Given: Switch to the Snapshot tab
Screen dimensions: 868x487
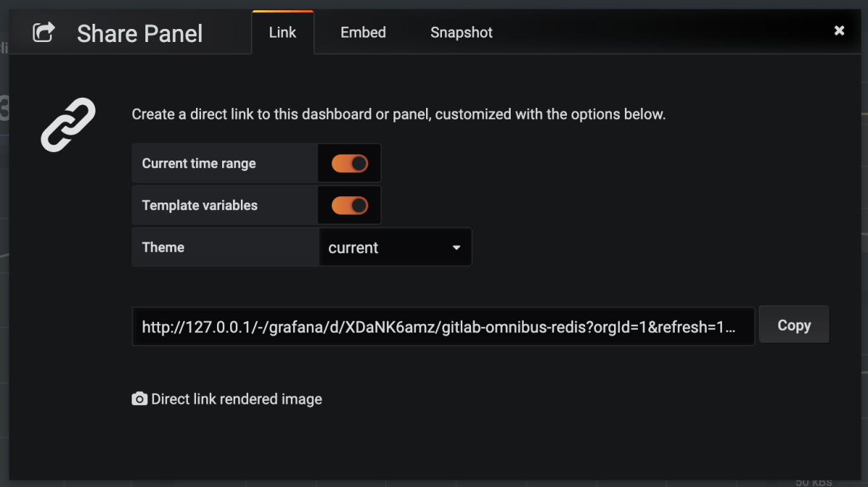Looking at the screenshot, I should pos(461,33).
